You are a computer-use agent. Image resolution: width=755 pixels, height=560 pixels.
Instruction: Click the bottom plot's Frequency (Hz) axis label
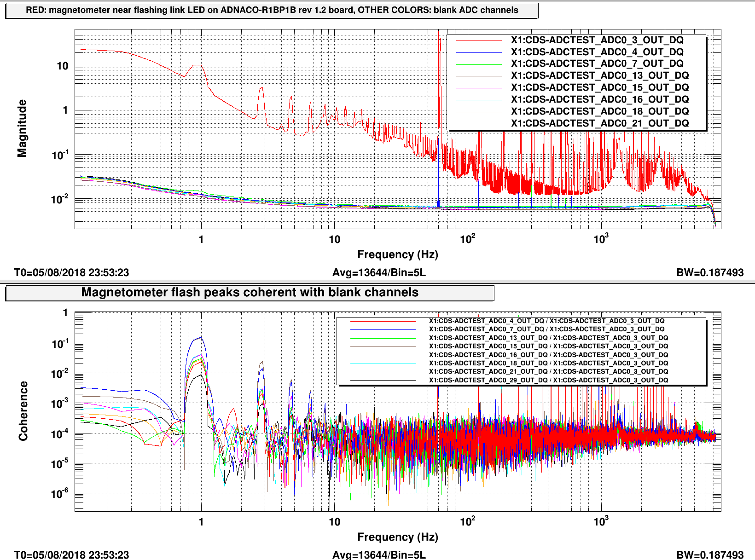coord(398,537)
